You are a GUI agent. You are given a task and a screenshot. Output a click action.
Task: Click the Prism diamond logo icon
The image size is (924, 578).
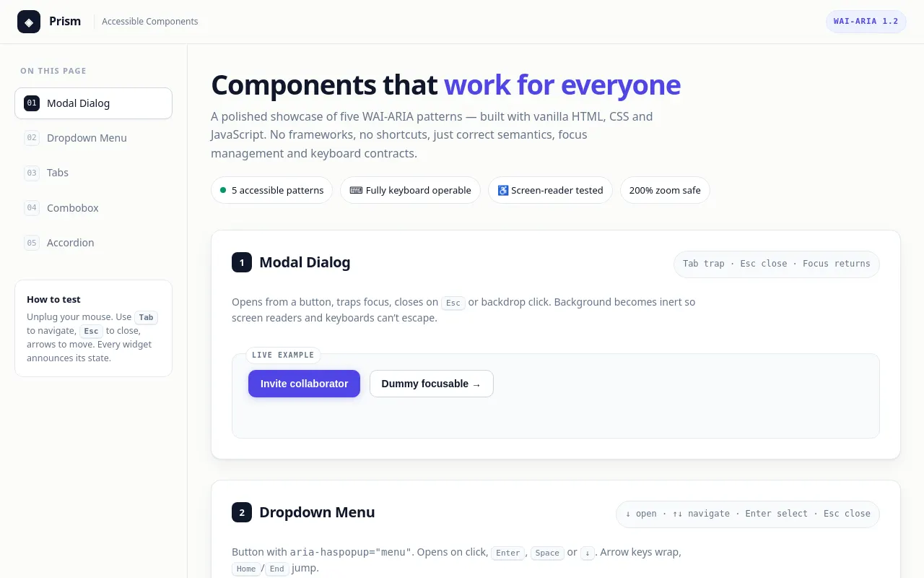click(x=29, y=22)
